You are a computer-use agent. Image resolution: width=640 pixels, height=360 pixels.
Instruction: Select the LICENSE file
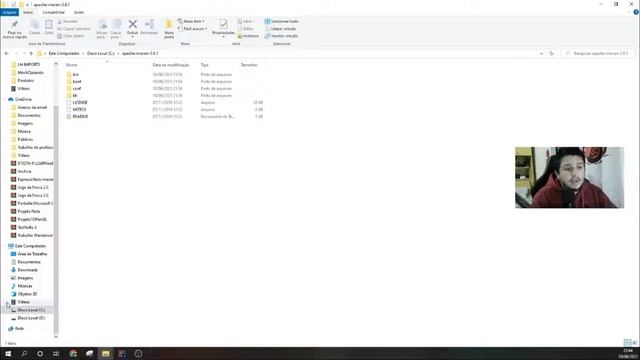[x=80, y=102]
